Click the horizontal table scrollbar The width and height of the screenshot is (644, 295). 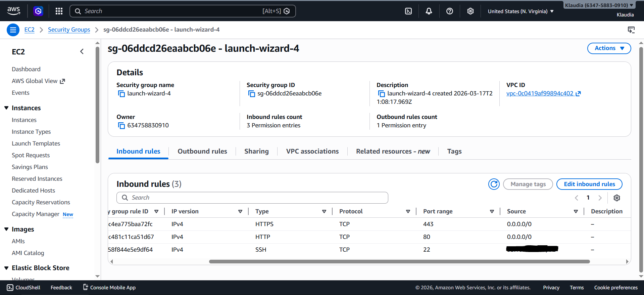click(x=399, y=261)
